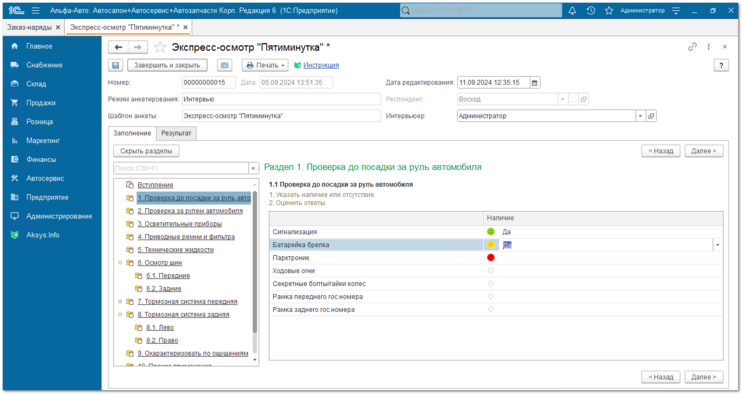The height and width of the screenshot is (395, 743).
Task: Click the question mark help button
Action: [721, 65]
